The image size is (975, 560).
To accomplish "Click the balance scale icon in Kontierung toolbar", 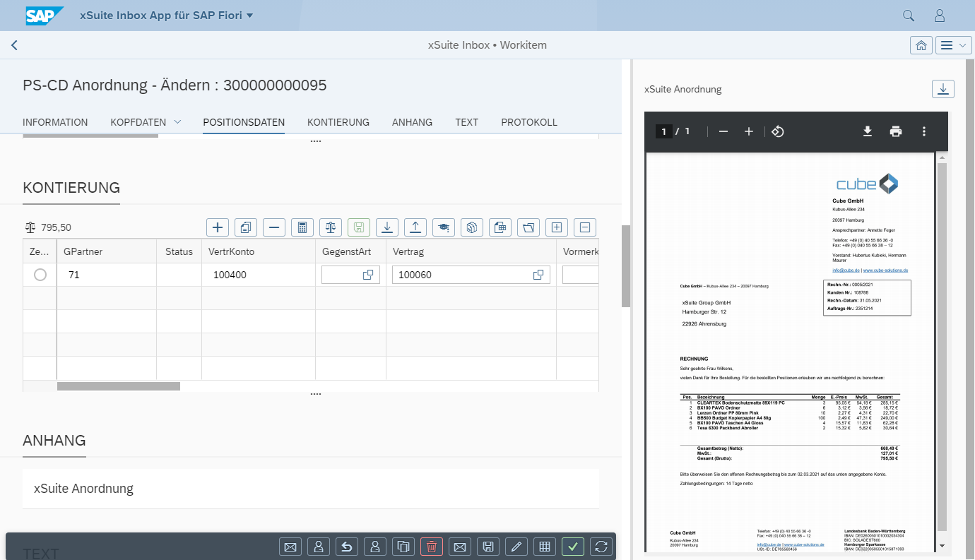I will coord(331,227).
